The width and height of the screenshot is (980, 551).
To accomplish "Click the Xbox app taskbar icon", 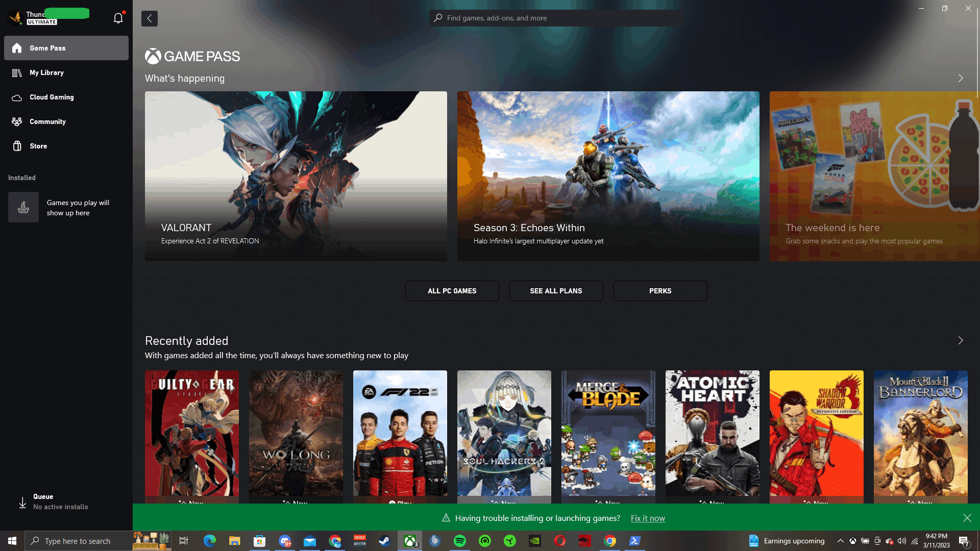I will [x=410, y=541].
